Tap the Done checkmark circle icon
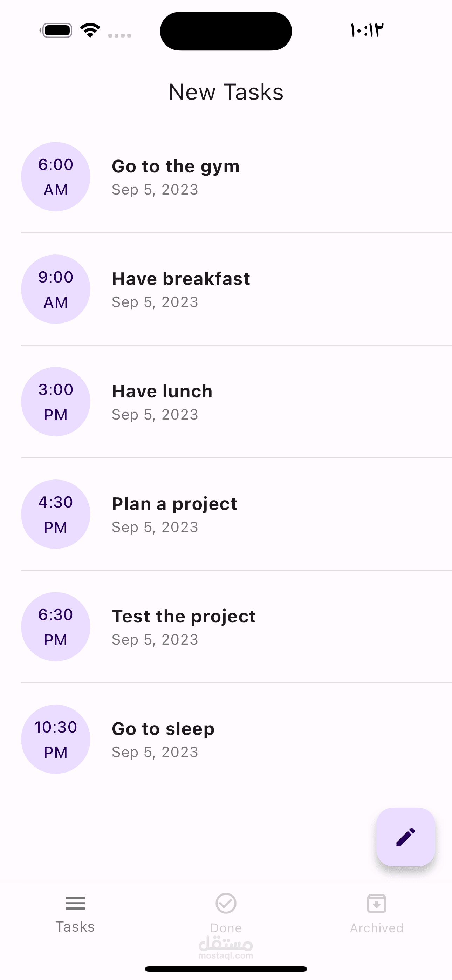Viewport: 452px width, 980px height. tap(226, 903)
